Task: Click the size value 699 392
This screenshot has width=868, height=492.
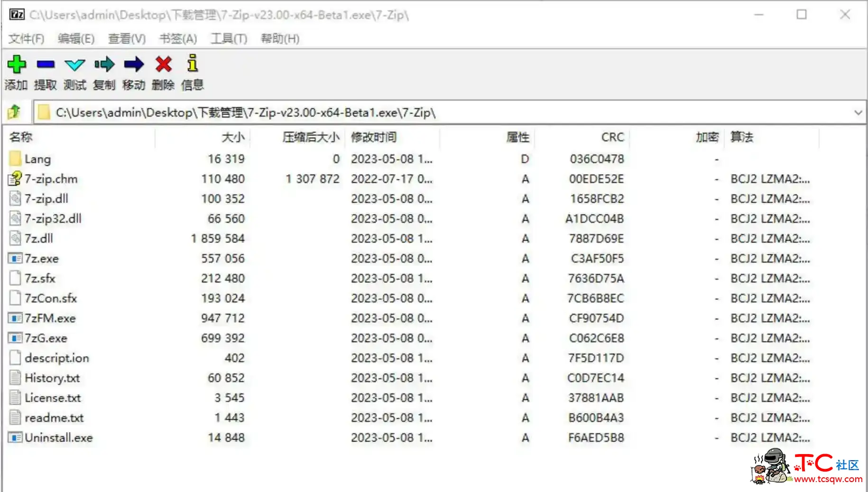Action: click(x=223, y=338)
